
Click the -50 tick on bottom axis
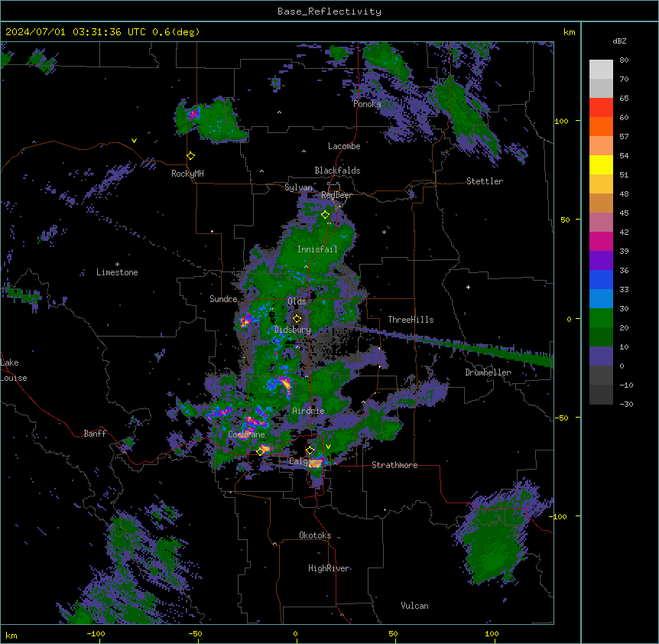pyautogui.click(x=195, y=633)
